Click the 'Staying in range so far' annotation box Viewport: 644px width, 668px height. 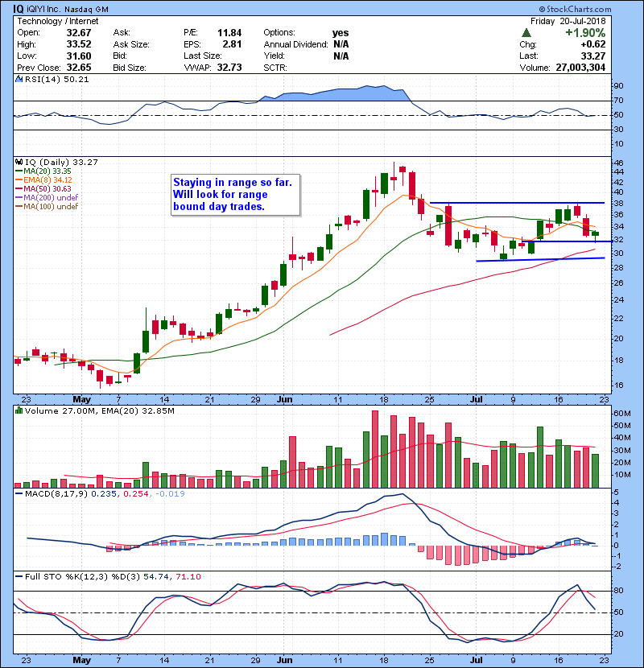[x=235, y=195]
